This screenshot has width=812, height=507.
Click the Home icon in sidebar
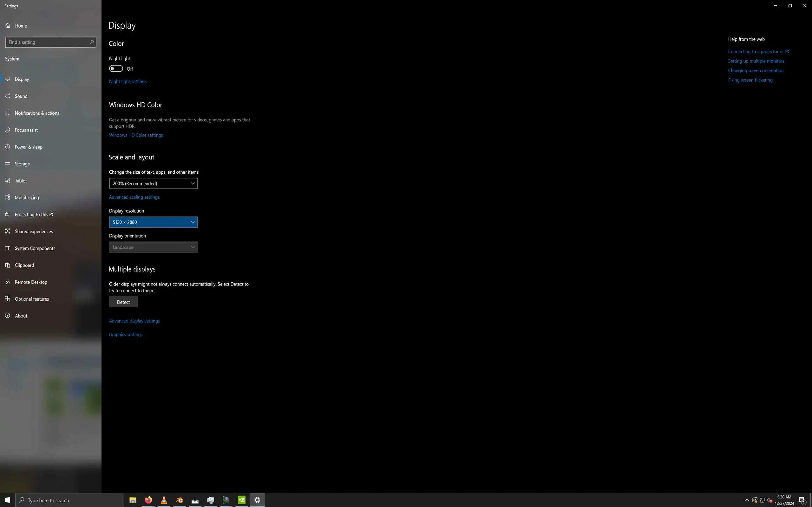(8, 26)
